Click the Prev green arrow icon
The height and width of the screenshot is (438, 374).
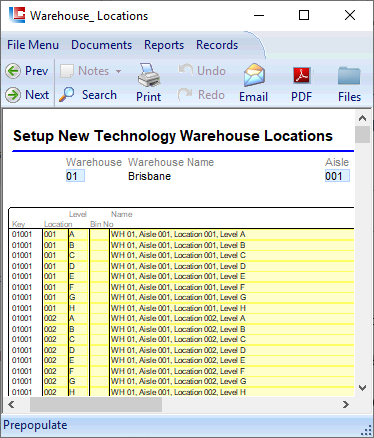[13, 71]
